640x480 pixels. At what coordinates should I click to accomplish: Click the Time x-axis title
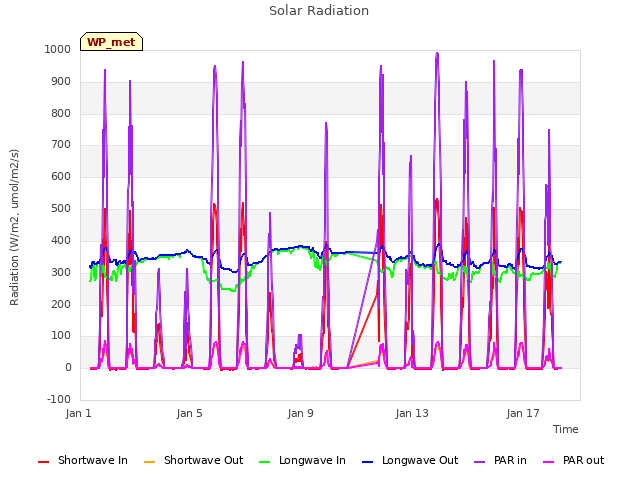[565, 429]
